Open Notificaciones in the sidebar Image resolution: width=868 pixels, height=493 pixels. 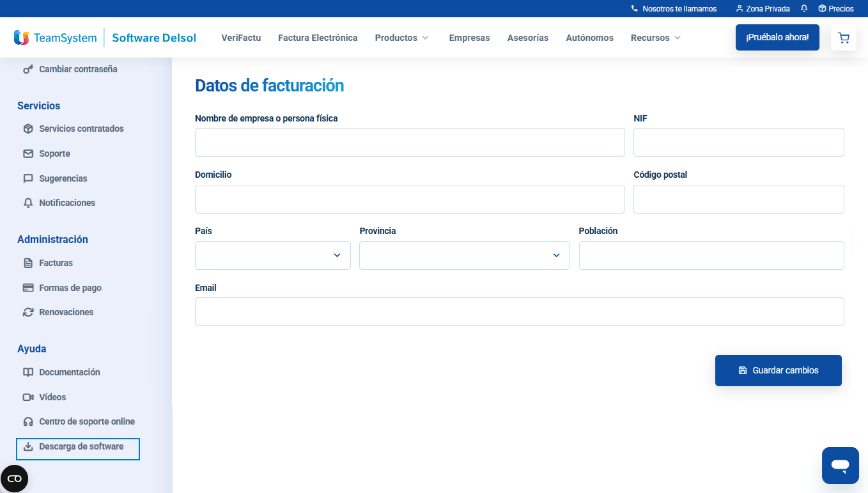click(67, 203)
